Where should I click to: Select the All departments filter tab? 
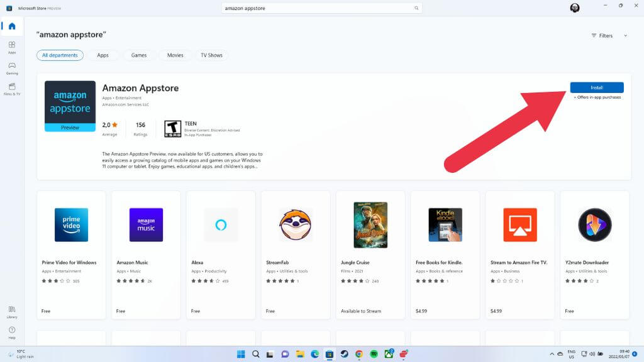click(60, 55)
